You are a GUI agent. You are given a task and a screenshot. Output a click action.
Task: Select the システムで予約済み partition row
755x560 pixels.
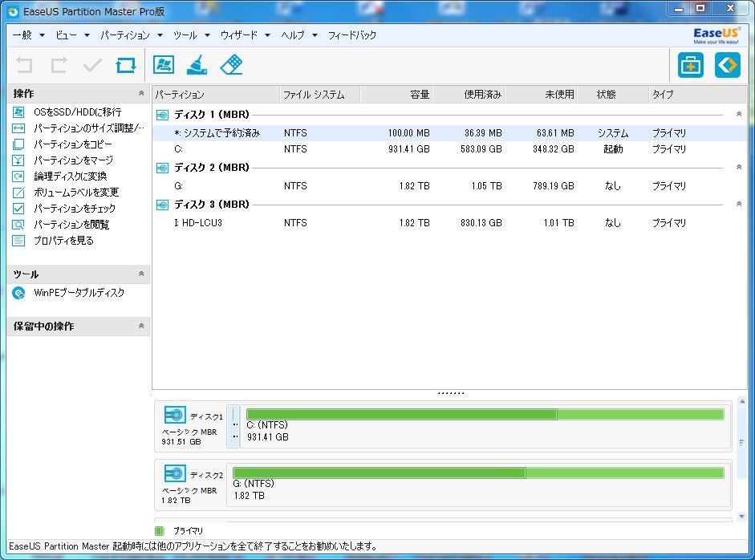pyautogui.click(x=450, y=133)
